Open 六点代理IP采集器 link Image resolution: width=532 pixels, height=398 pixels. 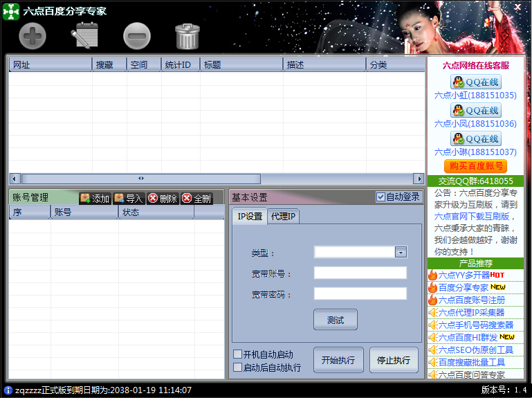coord(471,312)
